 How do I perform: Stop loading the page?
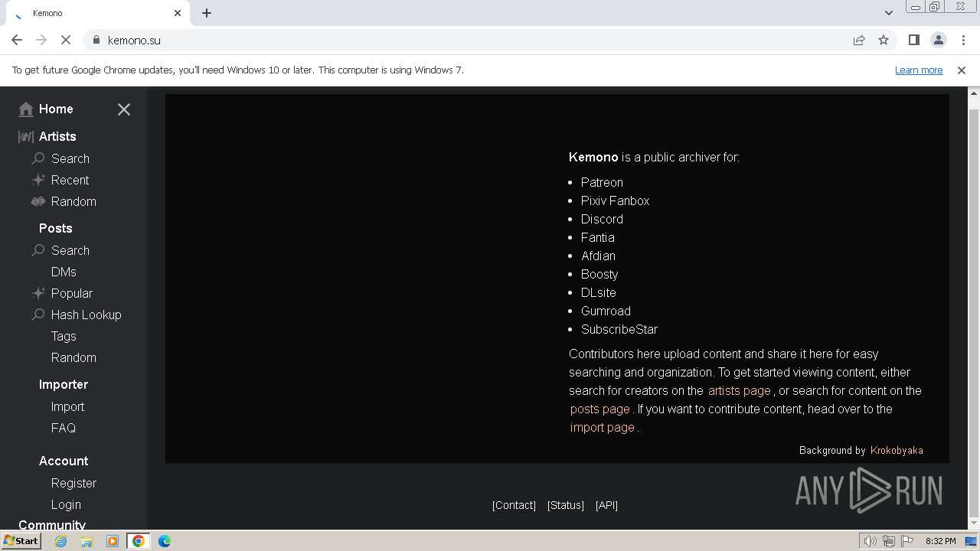coord(66,40)
